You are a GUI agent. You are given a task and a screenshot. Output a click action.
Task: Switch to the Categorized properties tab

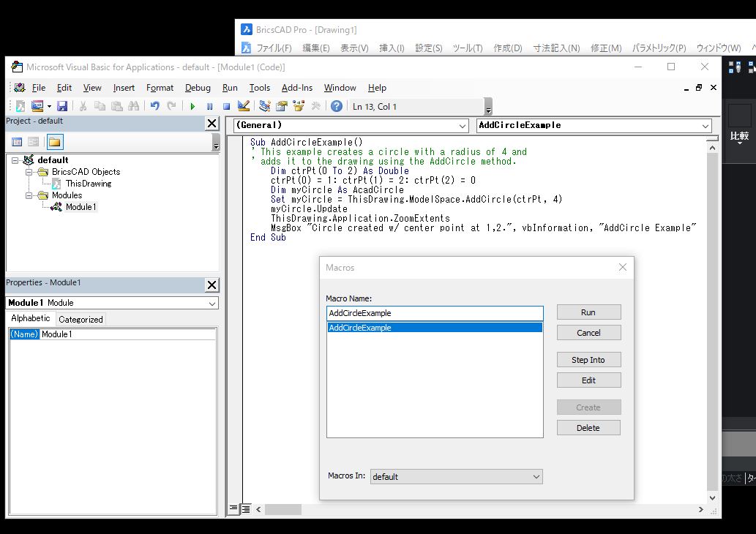click(x=80, y=319)
